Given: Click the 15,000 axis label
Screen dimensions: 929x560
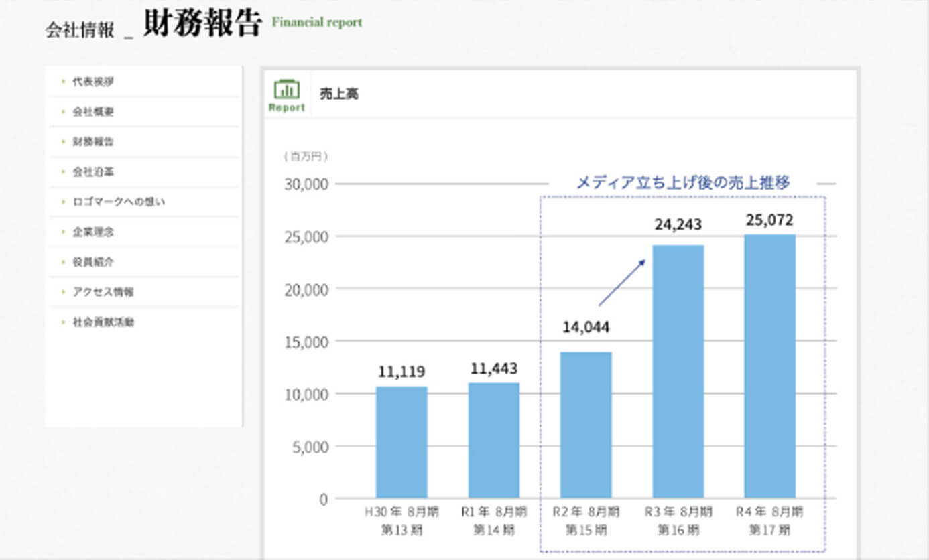Looking at the screenshot, I should click(305, 342).
